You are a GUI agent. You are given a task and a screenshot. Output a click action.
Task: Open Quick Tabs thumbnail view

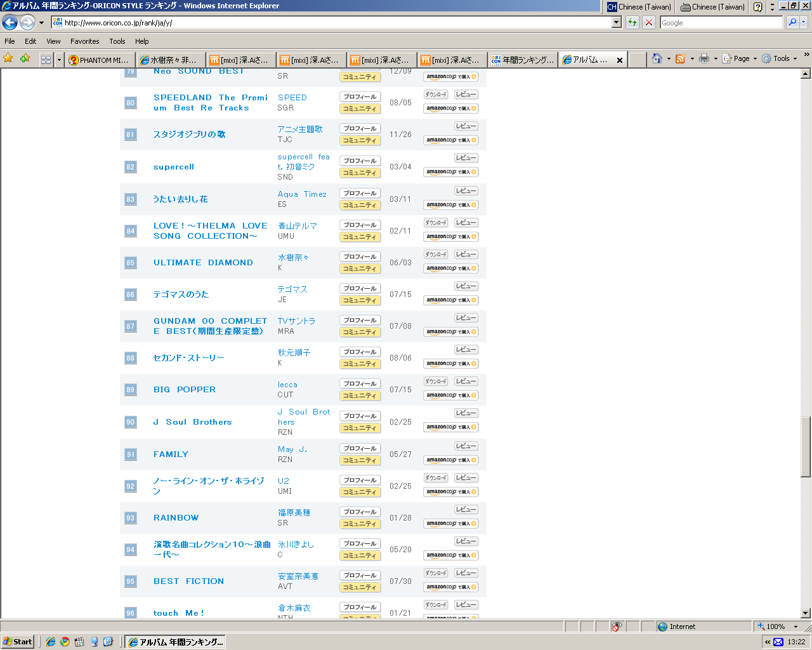tap(46, 60)
